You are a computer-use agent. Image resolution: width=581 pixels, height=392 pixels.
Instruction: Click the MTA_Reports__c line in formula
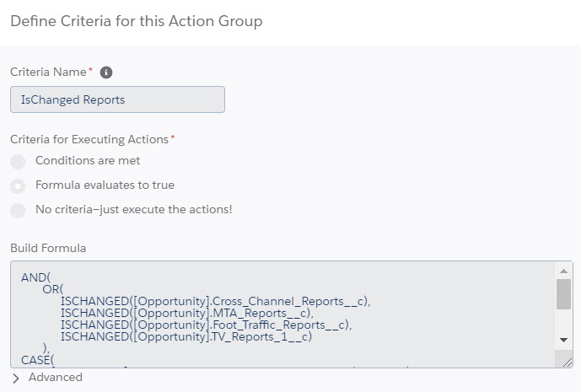point(186,312)
